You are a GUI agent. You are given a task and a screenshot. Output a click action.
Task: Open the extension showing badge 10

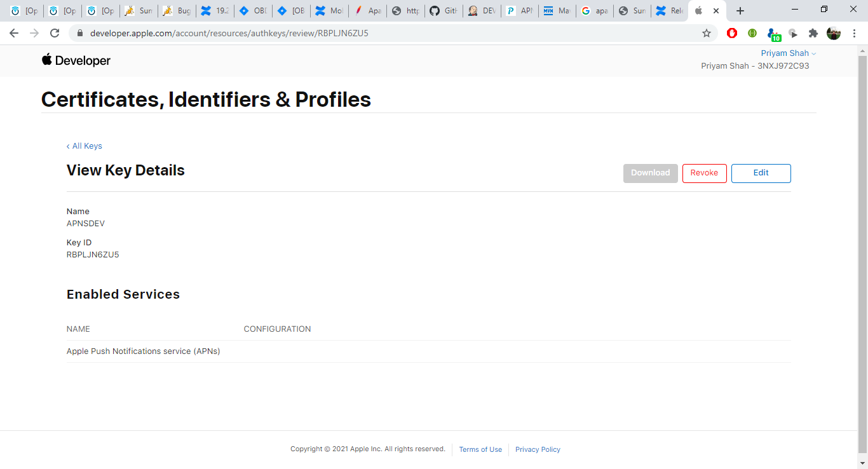(773, 34)
